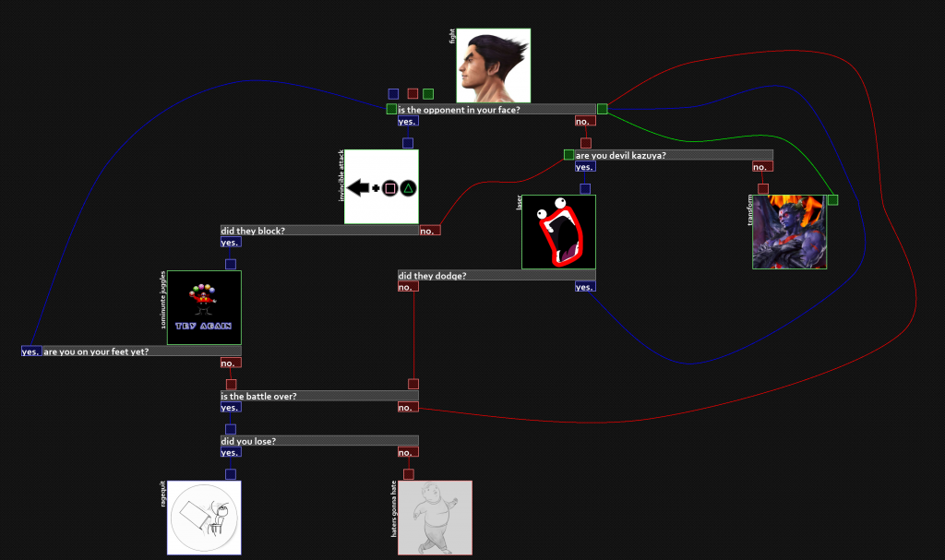
Task: Click red connector ending the 'did they dodge?' no line
Action: coord(413,384)
